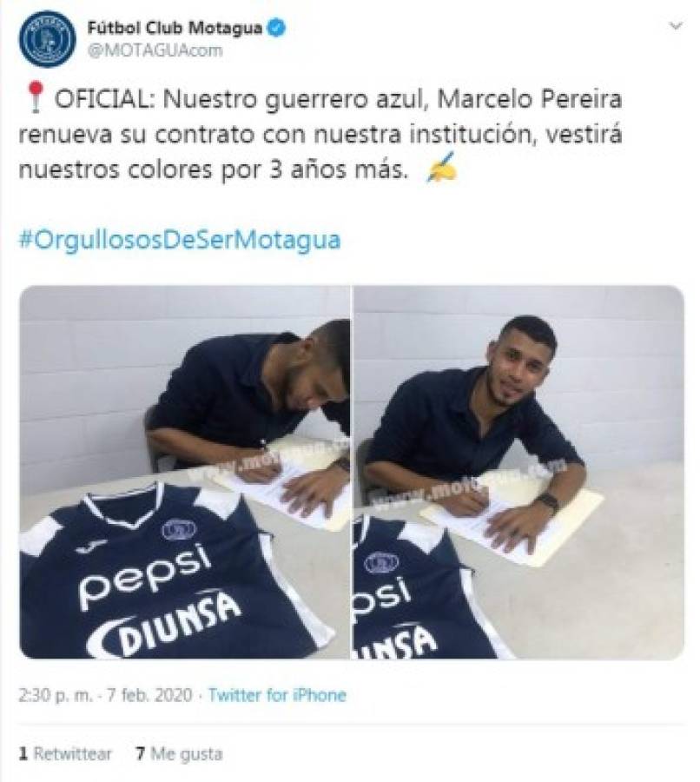The image size is (700, 782).
Task: Open the #OrgullososDeSerMotagua hashtag
Action: 180,240
